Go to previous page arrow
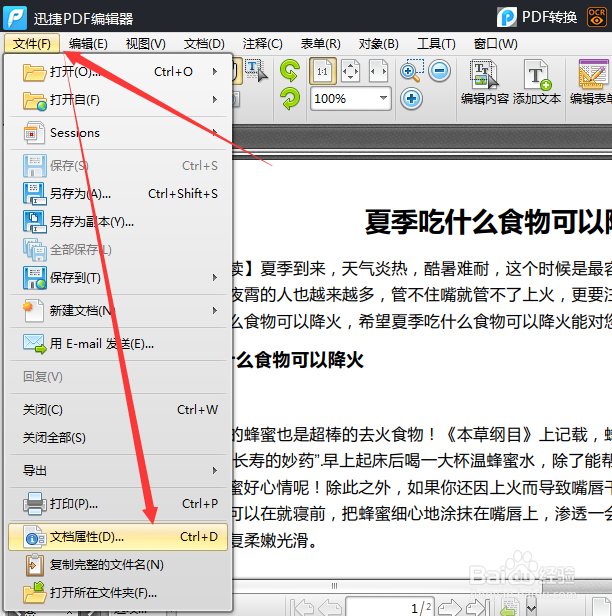The width and height of the screenshot is (612, 616). coord(330,608)
